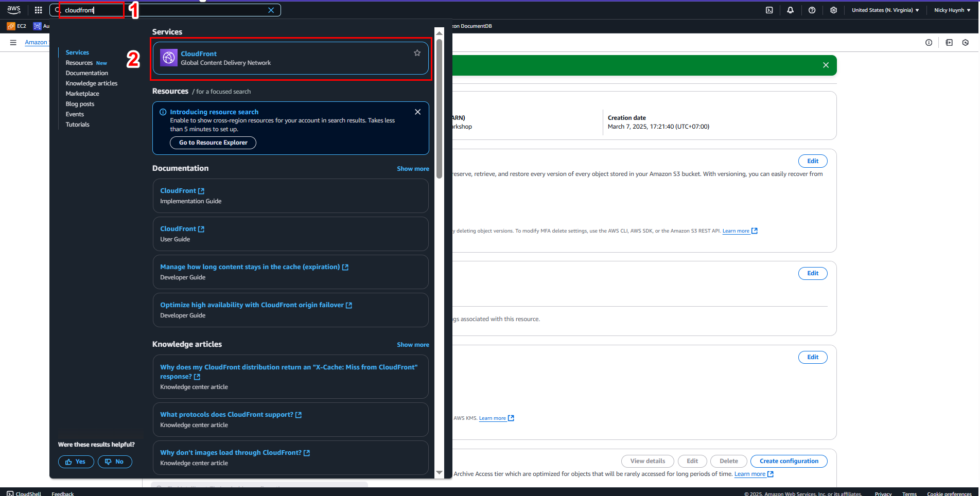
Task: Click Edit button in tags section
Action: pyautogui.click(x=813, y=273)
